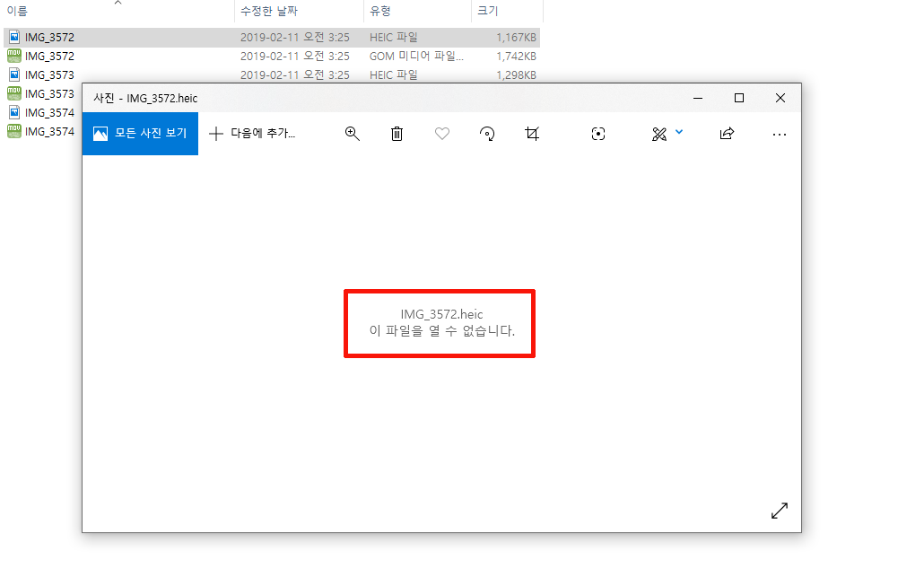Delete the photo with the trash icon

[397, 134]
